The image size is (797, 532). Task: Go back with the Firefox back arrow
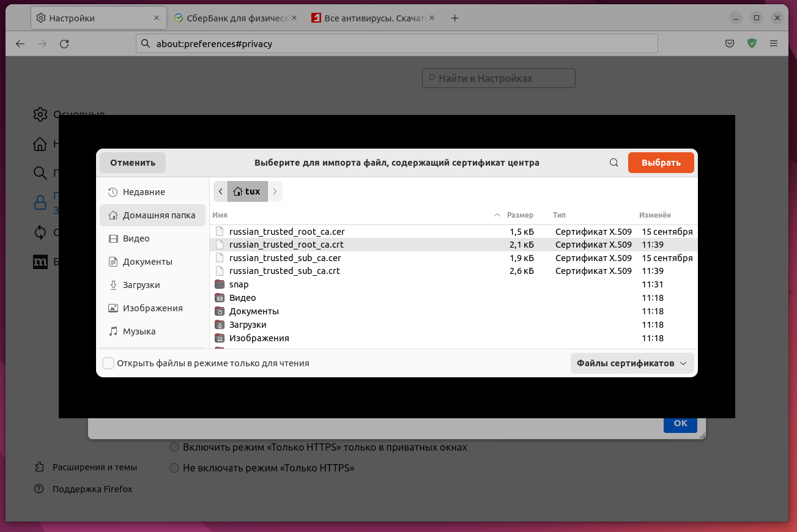pyautogui.click(x=20, y=44)
